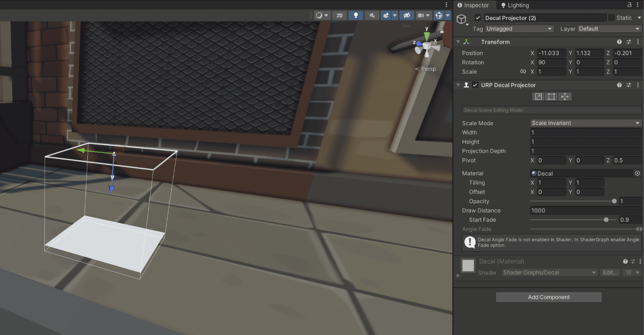Image resolution: width=644 pixels, height=335 pixels.
Task: Click the Draw Distance field showing 1000
Action: point(586,211)
